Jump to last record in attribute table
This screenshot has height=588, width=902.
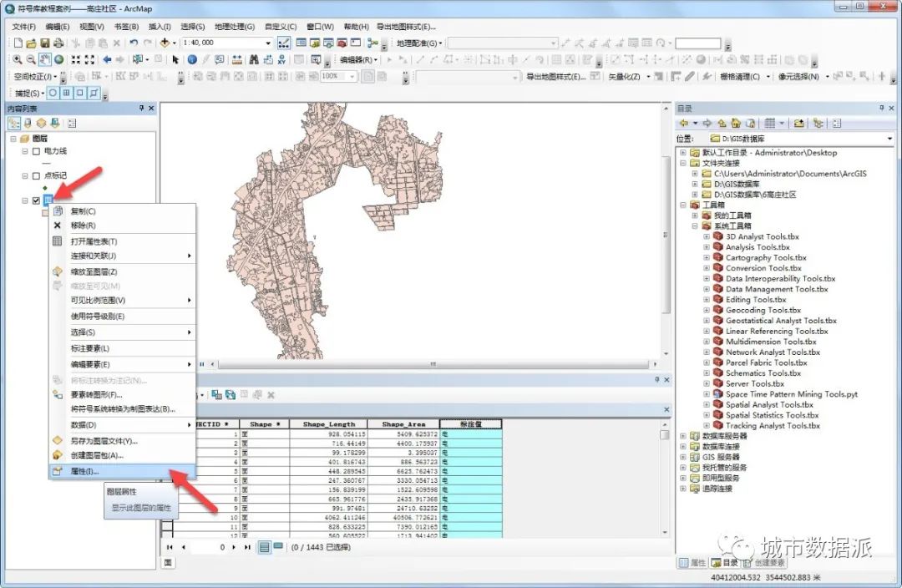[x=247, y=547]
